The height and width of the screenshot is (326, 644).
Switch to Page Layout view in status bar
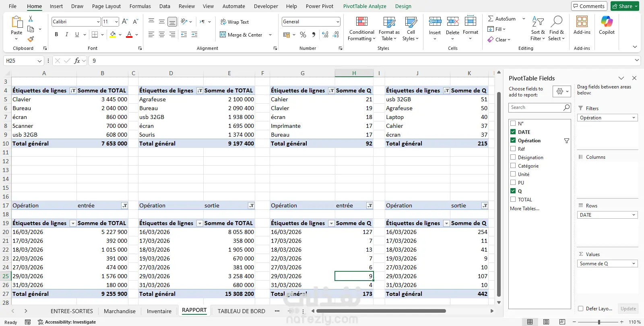point(546,322)
